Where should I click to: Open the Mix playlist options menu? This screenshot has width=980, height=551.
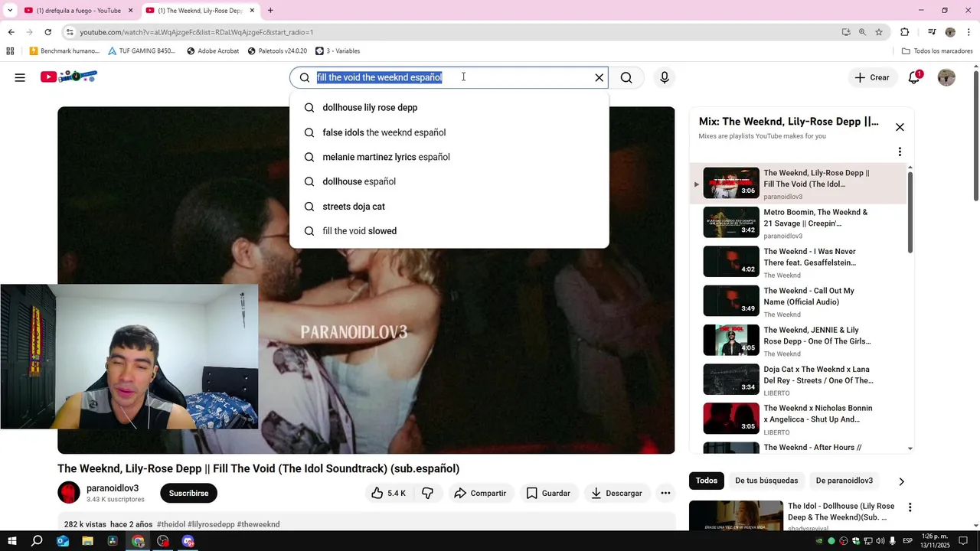(900, 152)
